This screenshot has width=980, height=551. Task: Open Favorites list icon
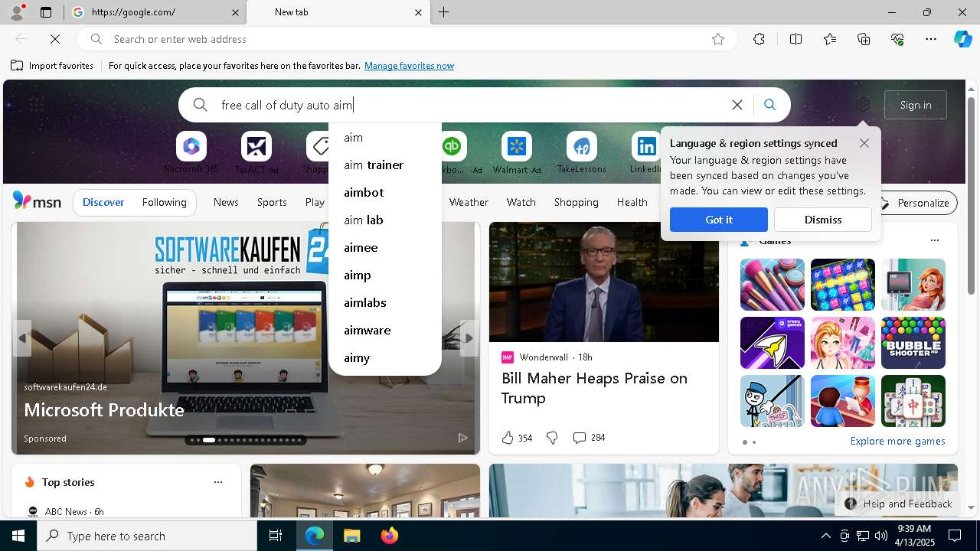pyautogui.click(x=830, y=39)
